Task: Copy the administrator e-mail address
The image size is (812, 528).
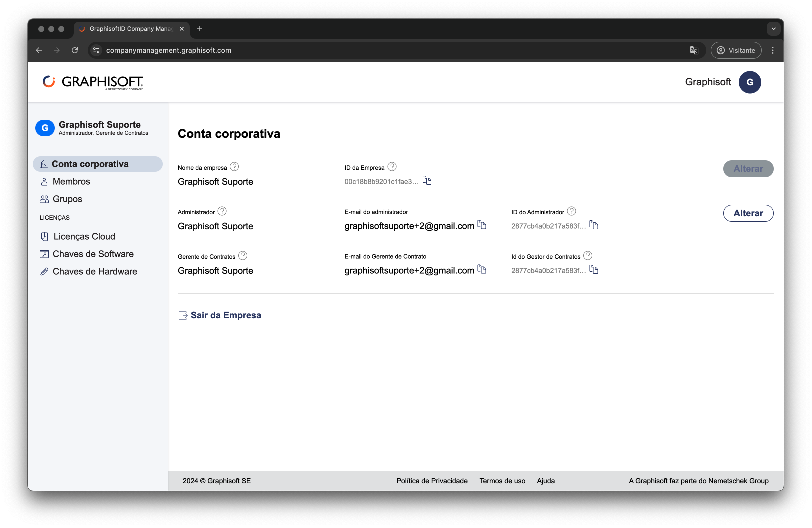Action: tap(482, 225)
